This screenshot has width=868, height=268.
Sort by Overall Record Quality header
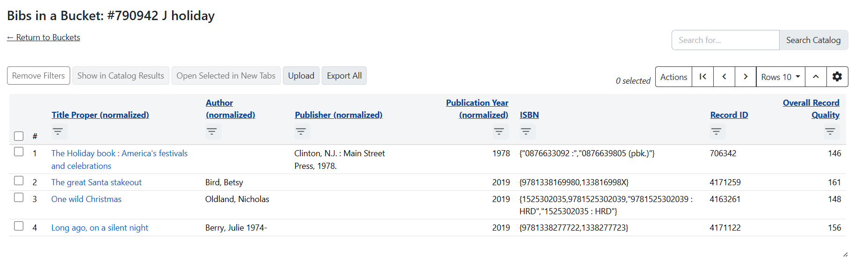(811, 109)
